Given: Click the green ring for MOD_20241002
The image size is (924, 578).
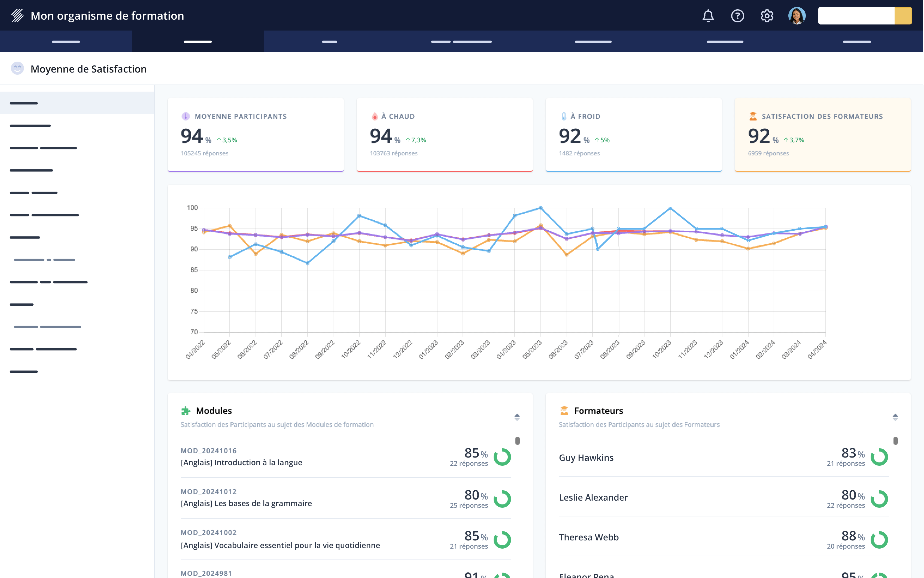Looking at the screenshot, I should [x=502, y=540].
